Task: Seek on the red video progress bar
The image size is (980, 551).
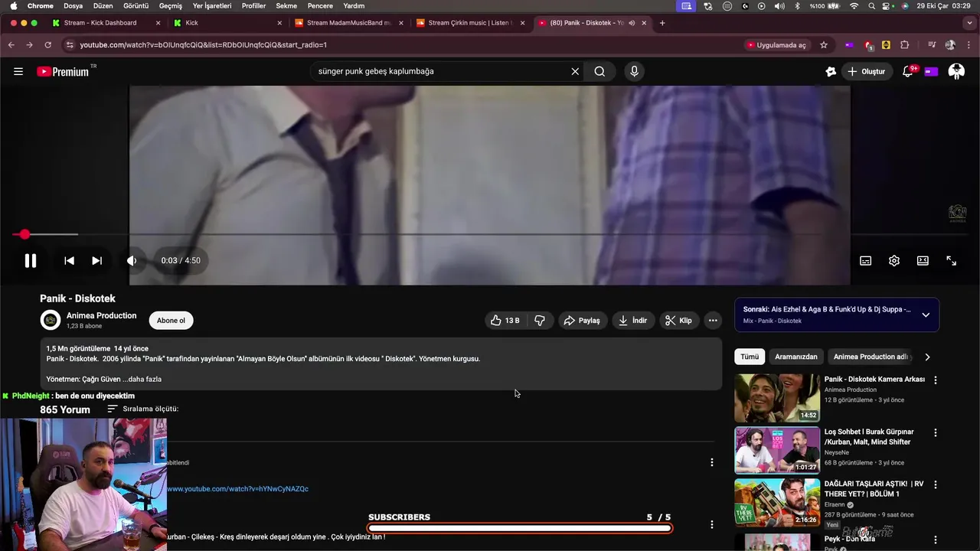Action: pyautogui.click(x=490, y=234)
